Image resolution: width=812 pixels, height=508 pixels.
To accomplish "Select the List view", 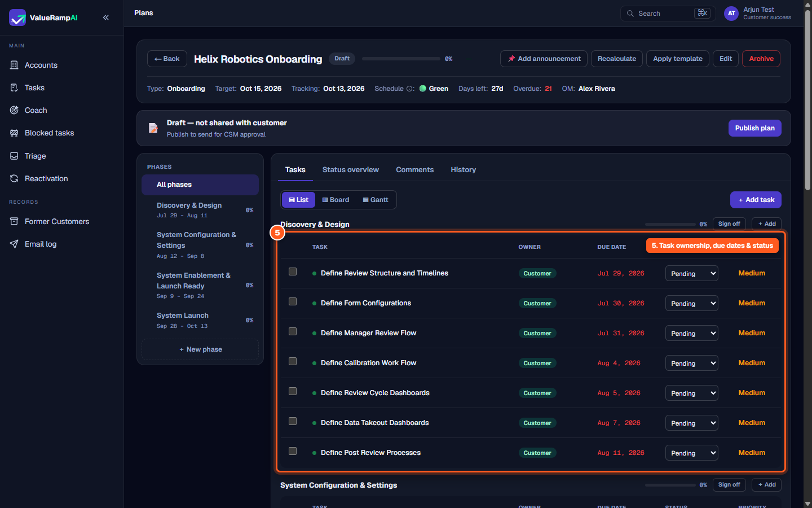I will 299,200.
